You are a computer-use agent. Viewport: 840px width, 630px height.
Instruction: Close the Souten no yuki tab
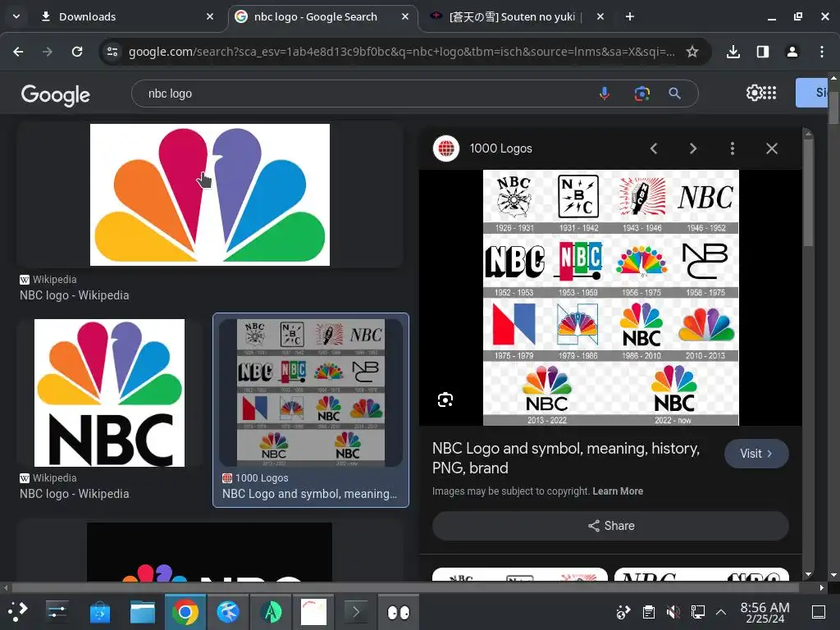[600, 16]
